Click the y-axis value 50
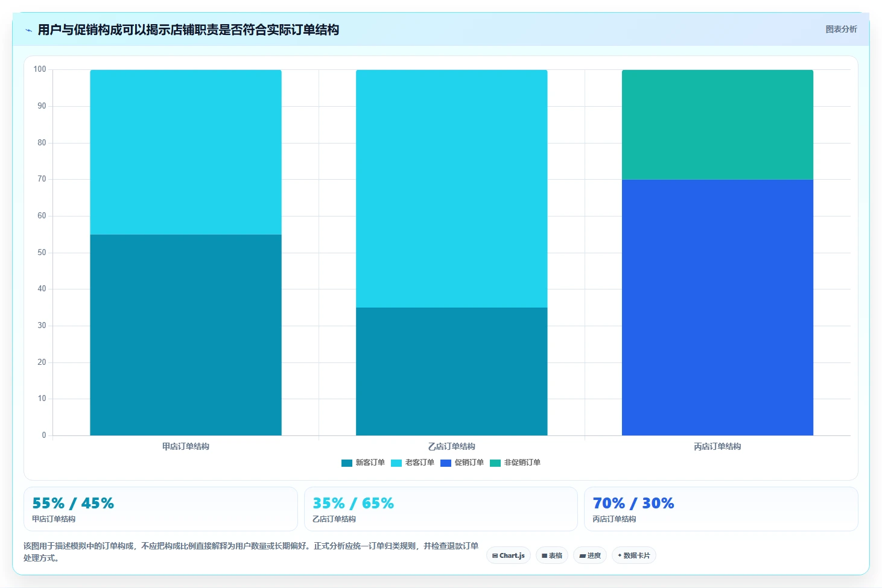The width and height of the screenshot is (882, 588). [42, 253]
